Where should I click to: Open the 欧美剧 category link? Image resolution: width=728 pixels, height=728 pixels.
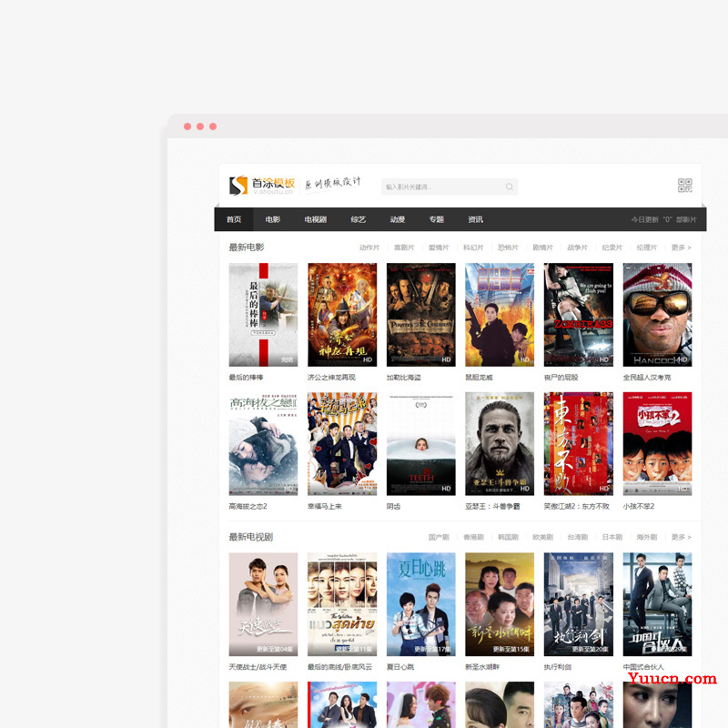pos(542,537)
